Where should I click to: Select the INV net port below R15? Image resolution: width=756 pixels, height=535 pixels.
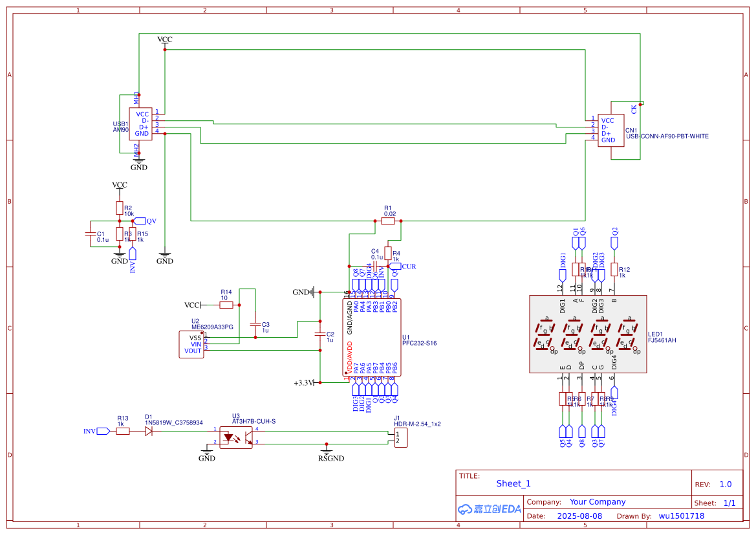click(x=133, y=254)
